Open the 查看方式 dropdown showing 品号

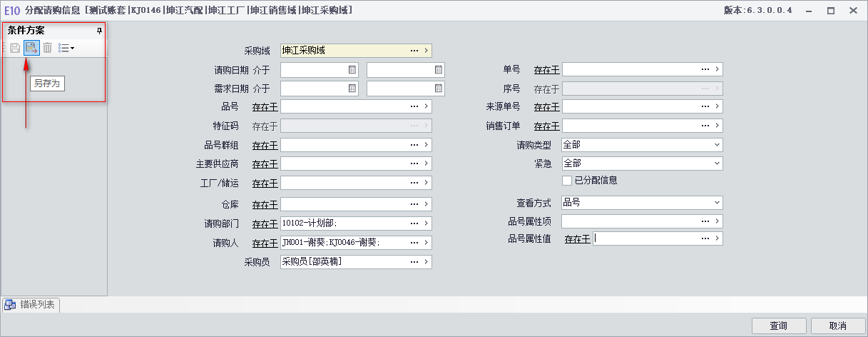click(717, 203)
